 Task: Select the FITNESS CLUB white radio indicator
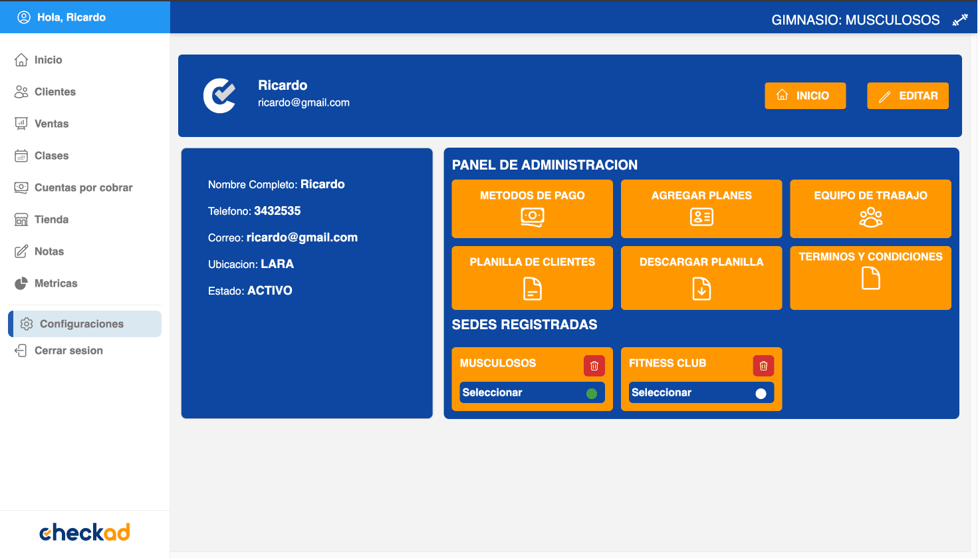click(761, 394)
